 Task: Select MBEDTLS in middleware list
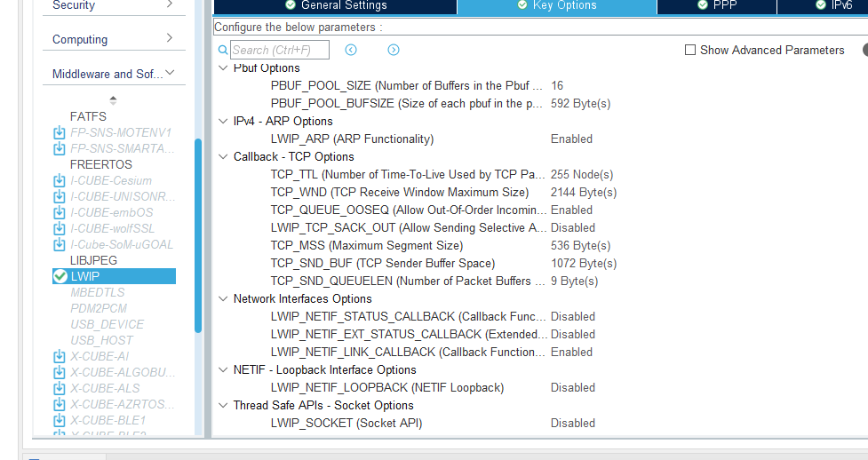point(98,293)
